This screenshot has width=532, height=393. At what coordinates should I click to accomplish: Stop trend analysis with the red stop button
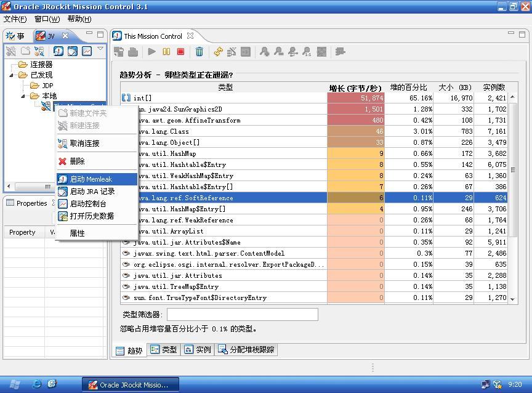[180, 52]
